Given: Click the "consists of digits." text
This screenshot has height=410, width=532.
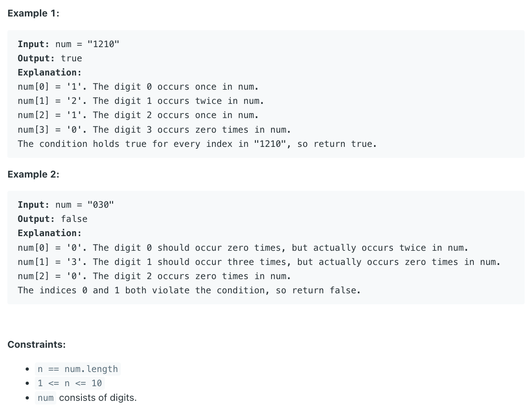Looking at the screenshot, I should (98, 398).
